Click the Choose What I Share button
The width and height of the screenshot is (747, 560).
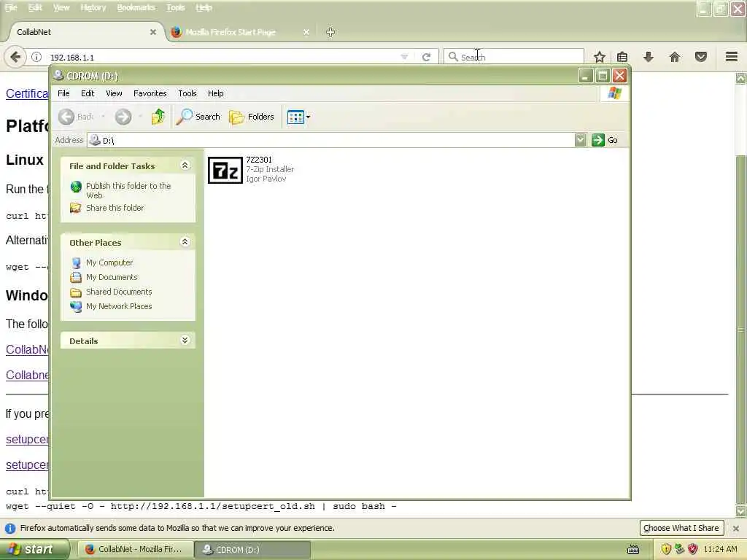point(681,528)
